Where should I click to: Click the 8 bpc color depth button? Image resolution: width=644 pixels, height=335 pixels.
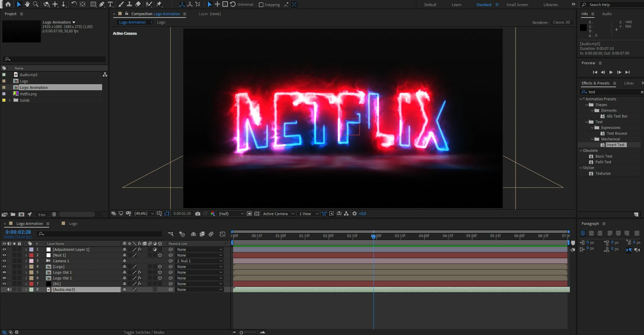coord(42,214)
